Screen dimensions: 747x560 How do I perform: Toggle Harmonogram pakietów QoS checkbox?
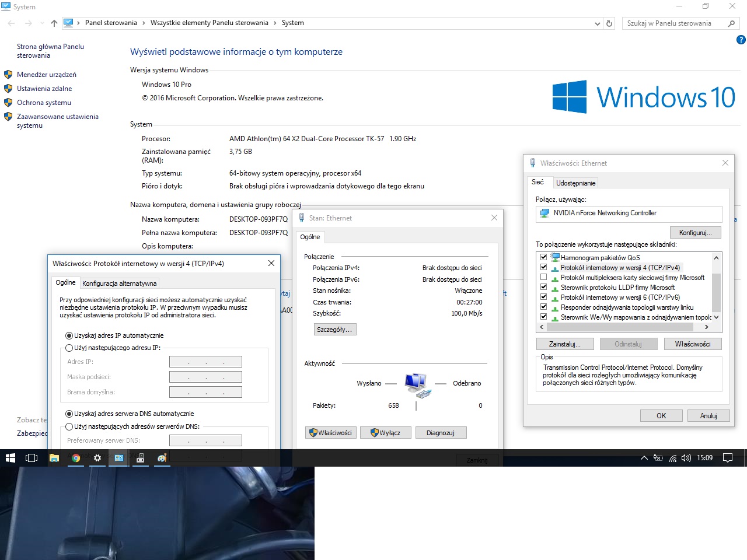544,257
